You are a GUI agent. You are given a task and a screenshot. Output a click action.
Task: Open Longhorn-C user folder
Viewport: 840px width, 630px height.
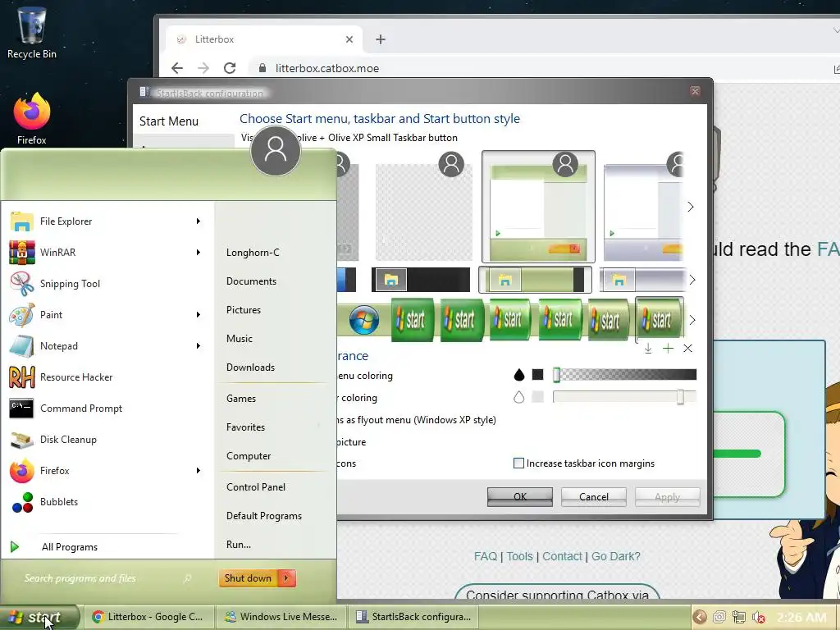point(253,253)
